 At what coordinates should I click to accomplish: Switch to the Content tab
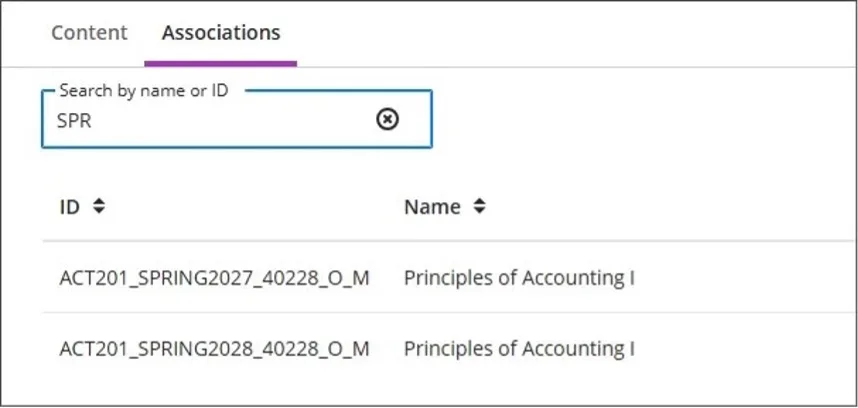click(x=89, y=32)
